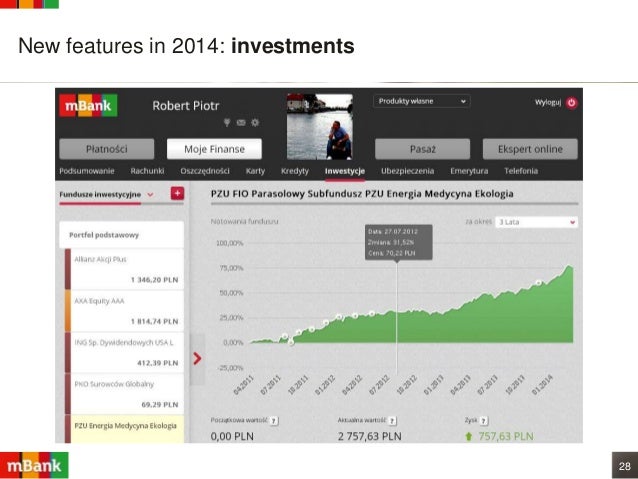Open the Telefonia tab
Image resolution: width=638 pixels, height=479 pixels.
click(x=521, y=171)
